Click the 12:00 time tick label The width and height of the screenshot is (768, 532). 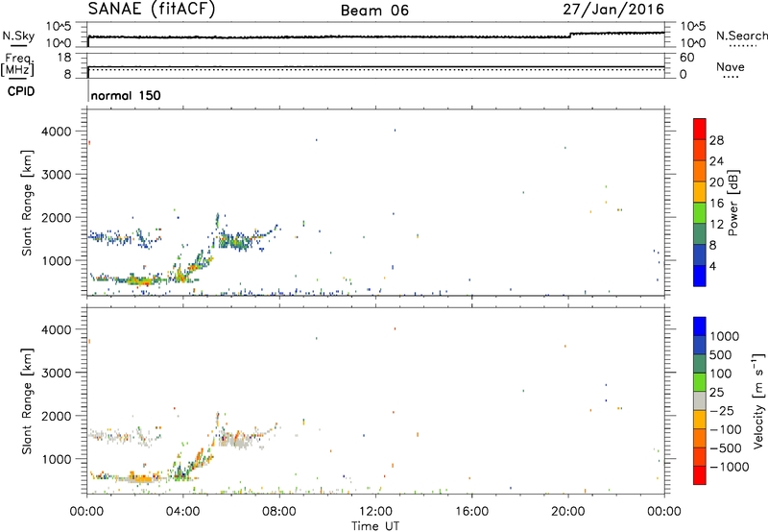point(375,512)
